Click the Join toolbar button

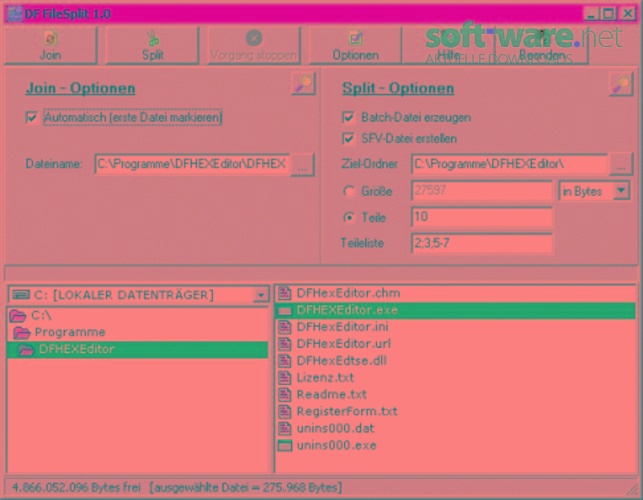51,46
